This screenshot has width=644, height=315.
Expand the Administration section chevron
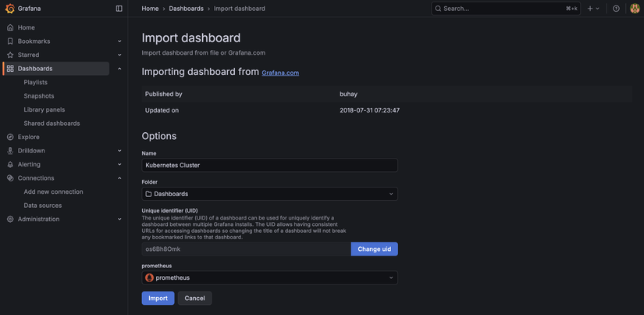(x=119, y=219)
